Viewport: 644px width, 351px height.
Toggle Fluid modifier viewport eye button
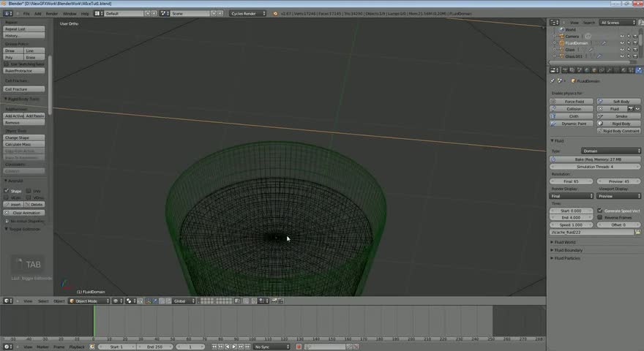pyautogui.click(x=637, y=109)
